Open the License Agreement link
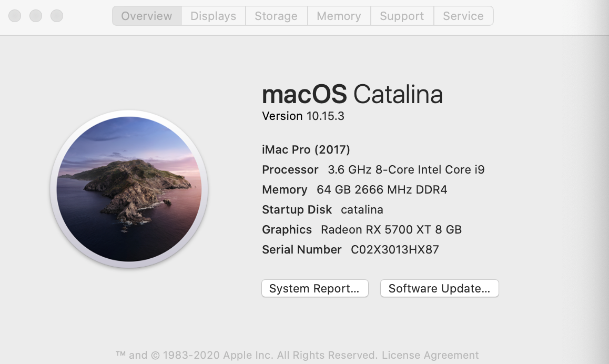609x364 pixels. coord(430,355)
